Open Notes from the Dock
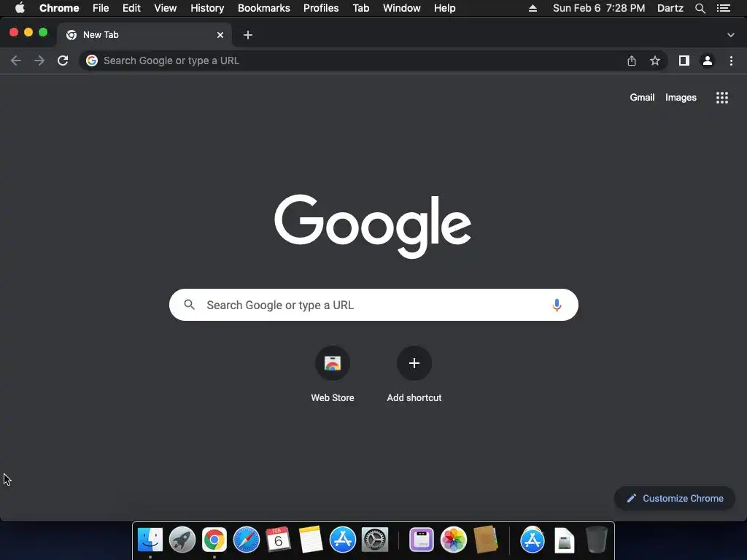 (311, 540)
